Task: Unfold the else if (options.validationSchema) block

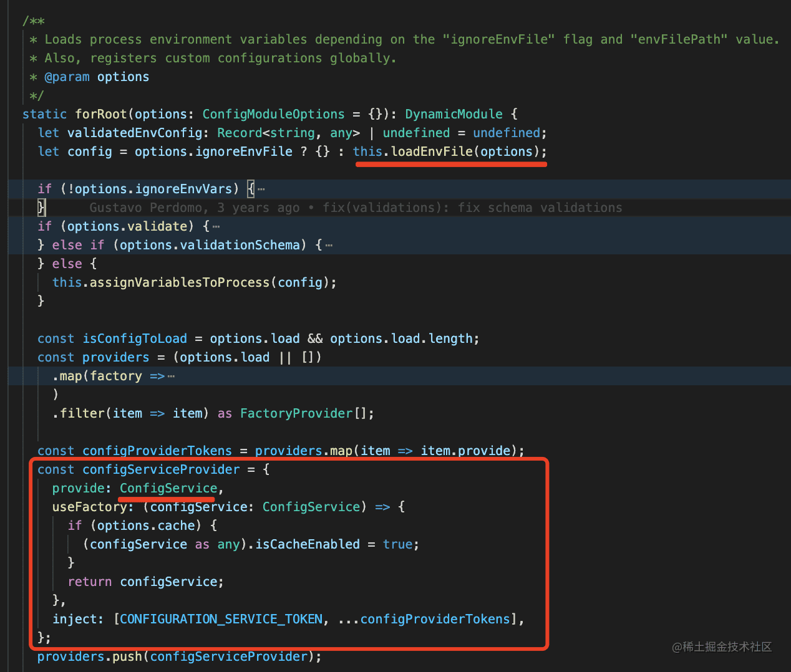Action: [329, 246]
